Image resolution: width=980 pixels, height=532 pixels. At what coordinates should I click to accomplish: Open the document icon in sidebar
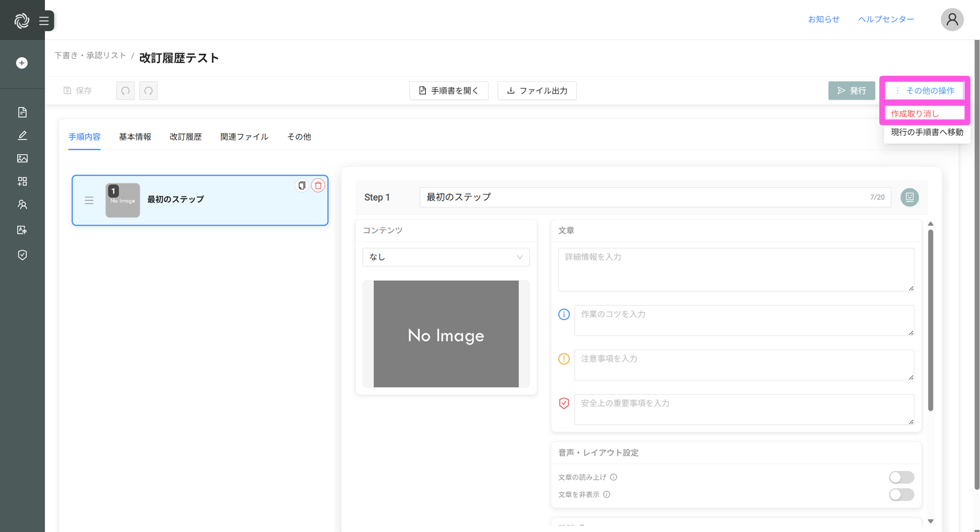(x=22, y=112)
